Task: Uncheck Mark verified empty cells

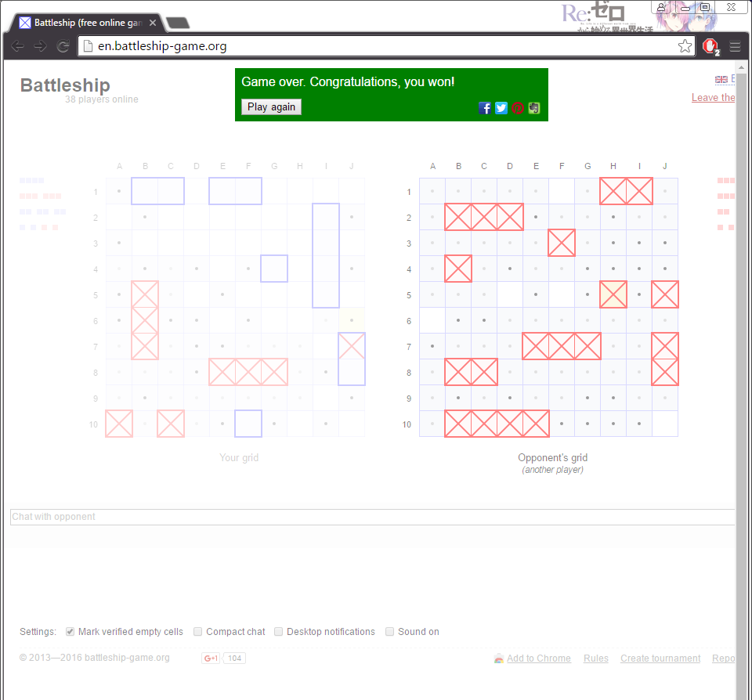Action: click(70, 632)
